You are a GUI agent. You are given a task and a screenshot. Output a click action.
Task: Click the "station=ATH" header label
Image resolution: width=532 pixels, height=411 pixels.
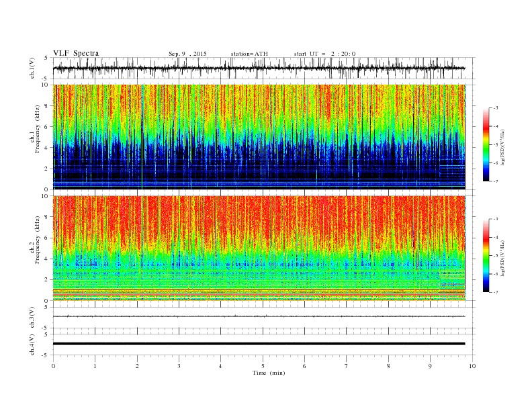point(249,54)
